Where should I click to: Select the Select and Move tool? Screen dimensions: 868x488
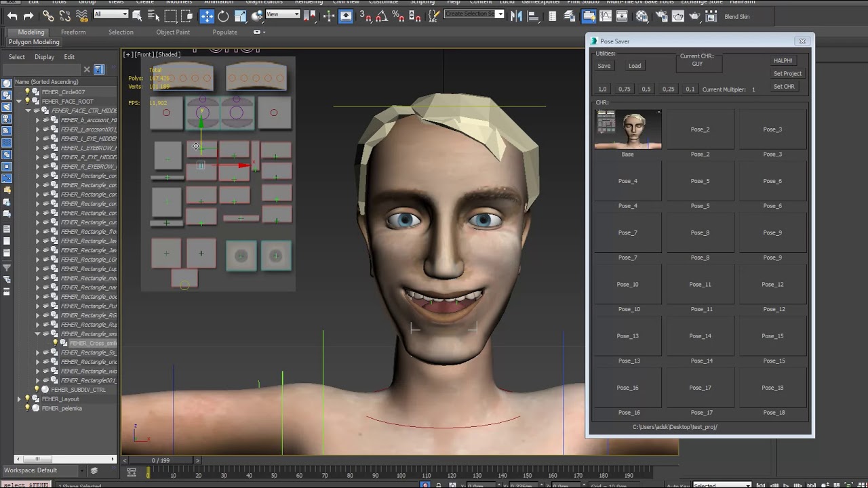pos(207,16)
